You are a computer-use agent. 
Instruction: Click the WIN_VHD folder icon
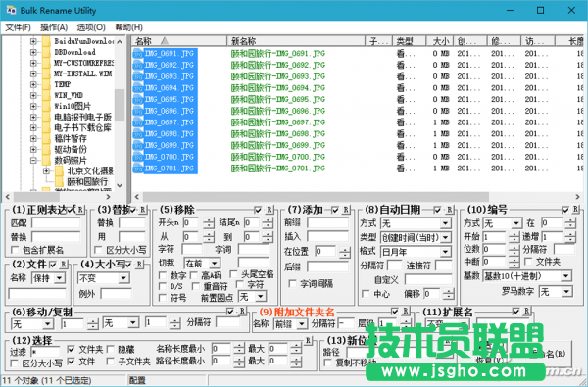46,95
